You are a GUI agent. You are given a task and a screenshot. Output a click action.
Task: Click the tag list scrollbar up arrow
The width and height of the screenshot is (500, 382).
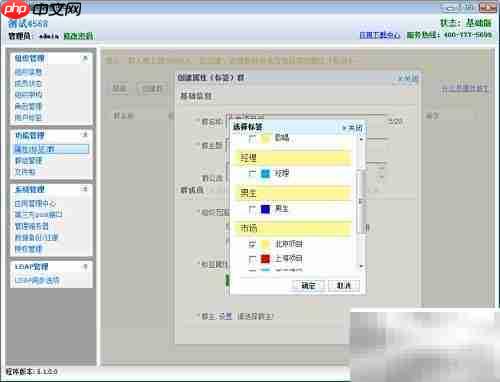(x=361, y=139)
